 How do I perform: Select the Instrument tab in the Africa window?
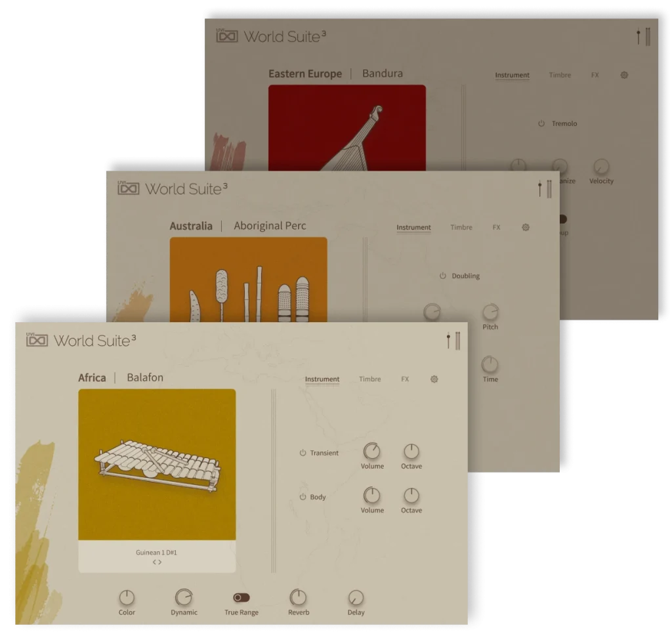(x=322, y=379)
